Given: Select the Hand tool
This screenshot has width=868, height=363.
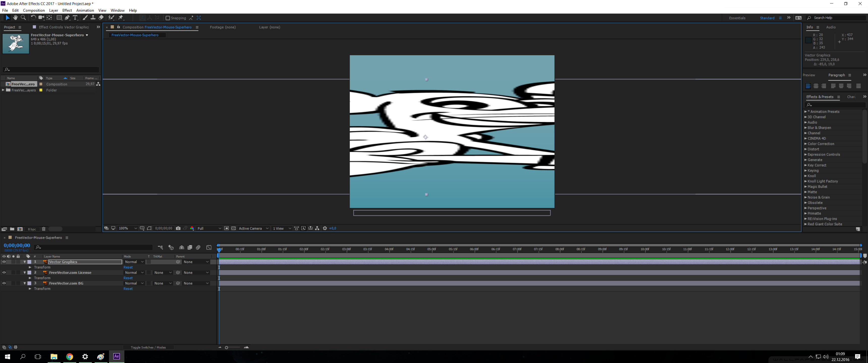Looking at the screenshot, I should tap(15, 17).
